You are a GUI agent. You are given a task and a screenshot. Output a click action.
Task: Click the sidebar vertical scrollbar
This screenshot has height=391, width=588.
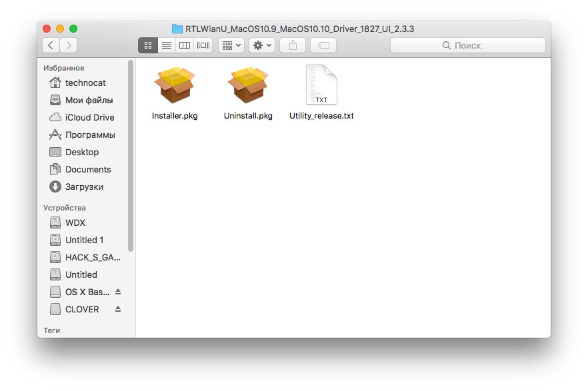(131, 155)
